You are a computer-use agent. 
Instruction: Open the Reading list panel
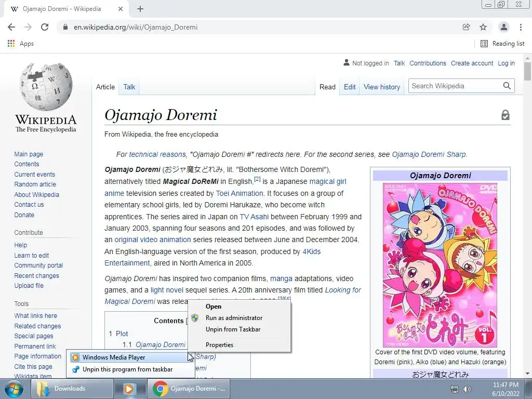pyautogui.click(x=502, y=44)
